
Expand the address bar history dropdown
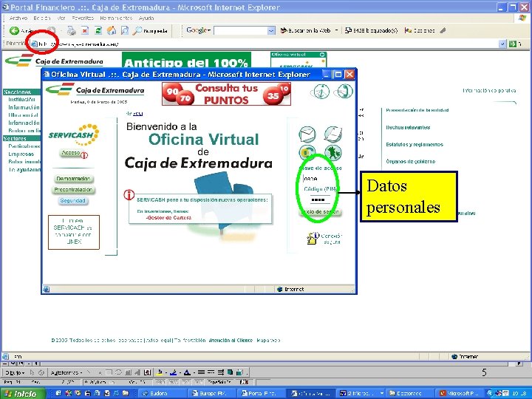(x=502, y=44)
